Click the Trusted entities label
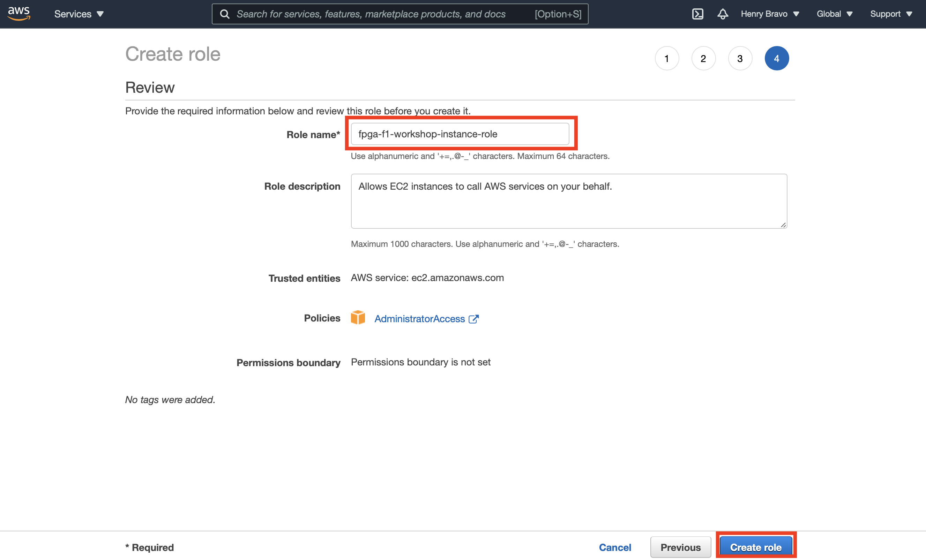 (x=304, y=278)
